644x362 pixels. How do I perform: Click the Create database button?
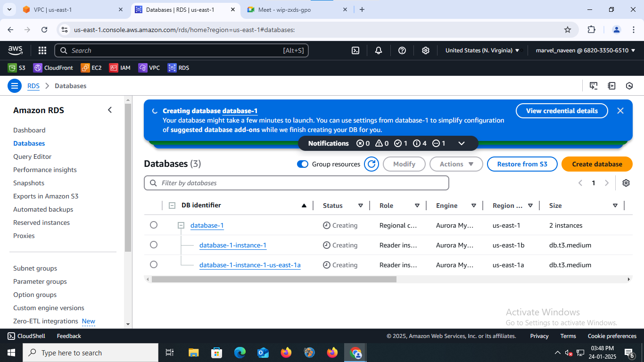[x=597, y=164]
